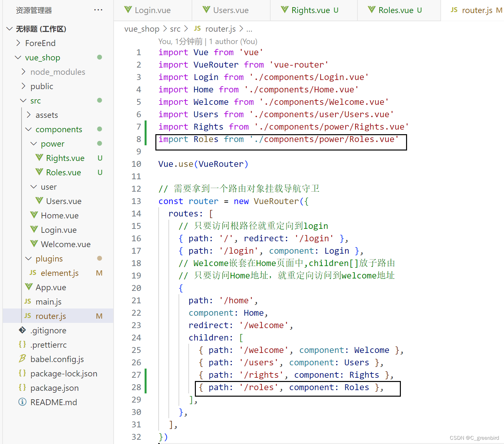The image size is (504, 444).
Task: Open Roles.vue from the file tree
Action: 64,172
